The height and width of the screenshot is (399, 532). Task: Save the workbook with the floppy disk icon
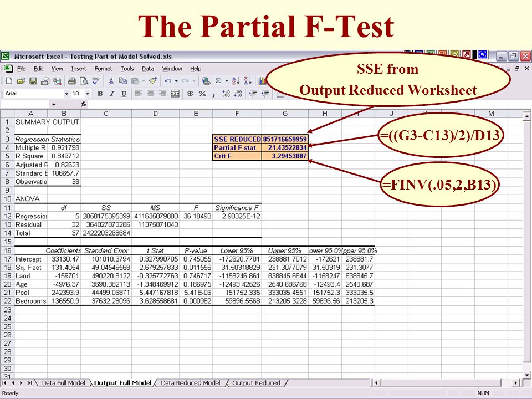[x=33, y=81]
